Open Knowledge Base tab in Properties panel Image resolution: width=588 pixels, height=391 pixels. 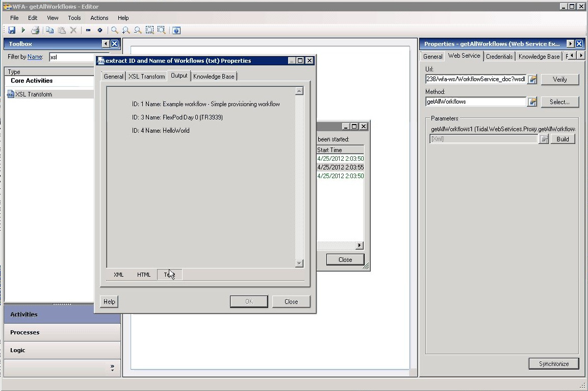pyautogui.click(x=539, y=56)
